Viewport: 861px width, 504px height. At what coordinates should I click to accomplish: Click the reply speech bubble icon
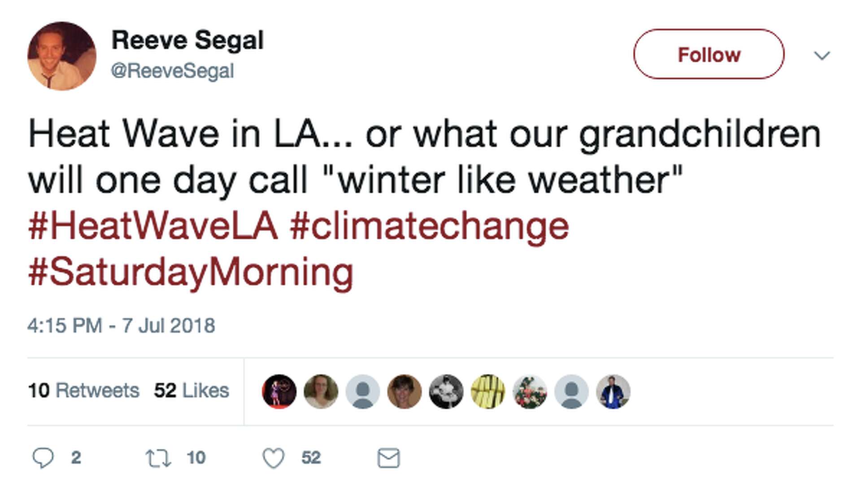(x=43, y=458)
